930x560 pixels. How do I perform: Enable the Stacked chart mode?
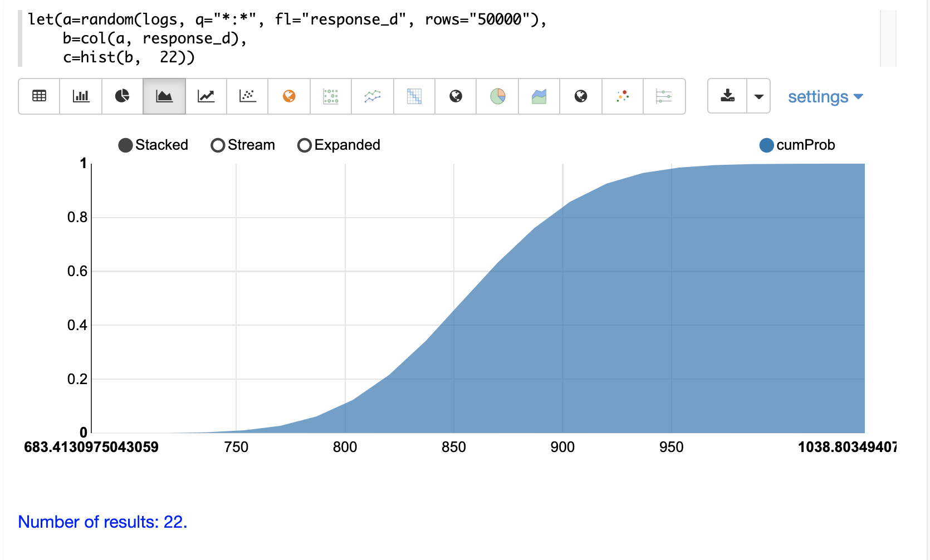pos(126,145)
